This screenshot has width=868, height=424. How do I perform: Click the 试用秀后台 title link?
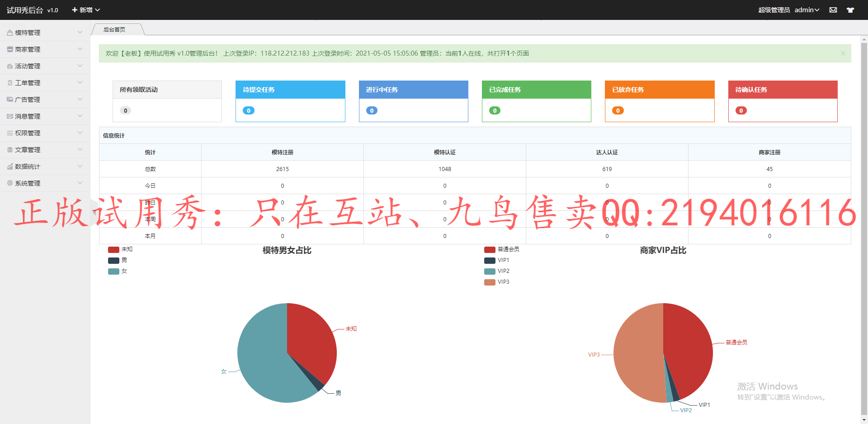pos(25,10)
